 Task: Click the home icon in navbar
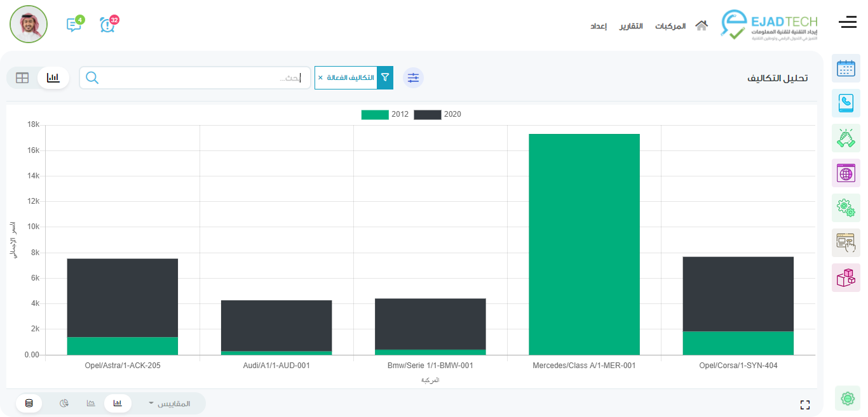702,26
